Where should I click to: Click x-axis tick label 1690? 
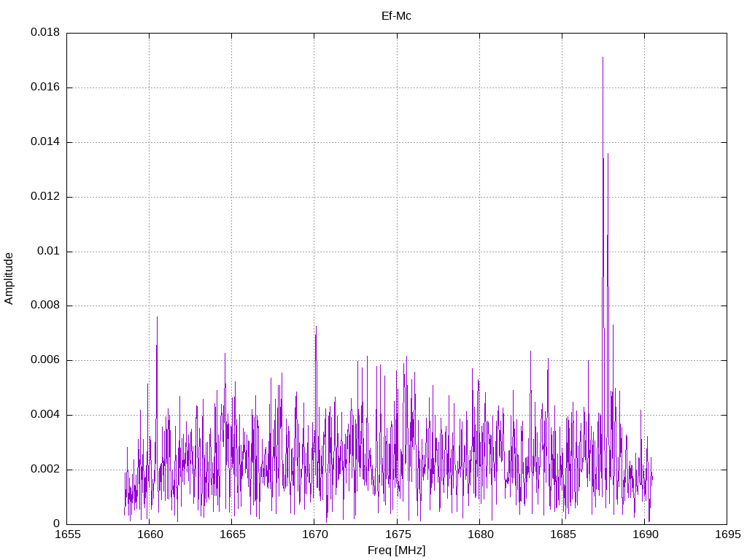point(645,534)
